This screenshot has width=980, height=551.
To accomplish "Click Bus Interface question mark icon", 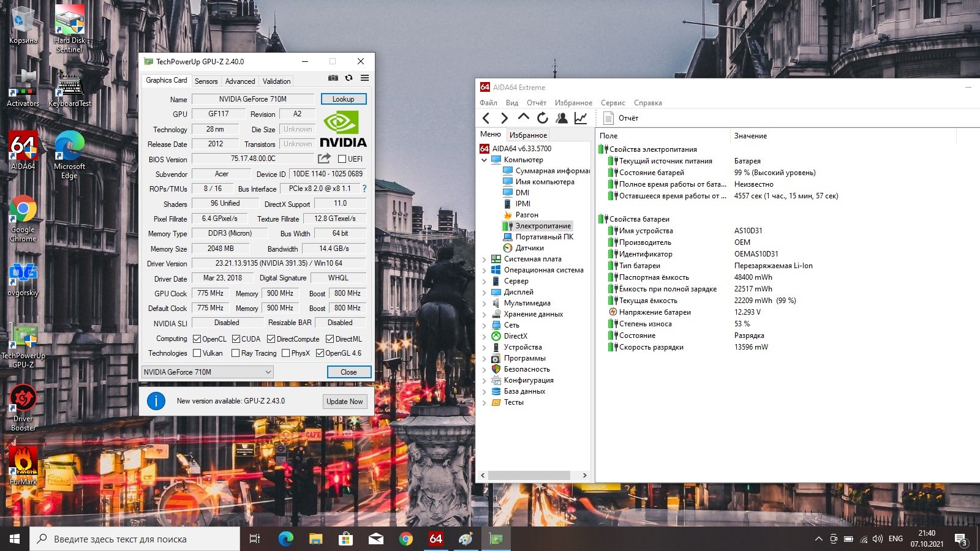I will click(364, 189).
